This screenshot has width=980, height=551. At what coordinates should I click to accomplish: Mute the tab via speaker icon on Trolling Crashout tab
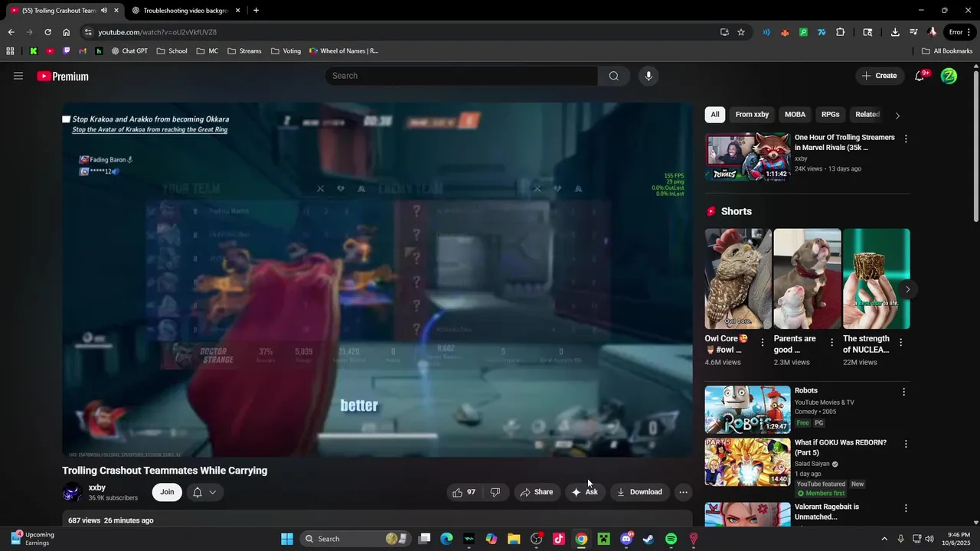pos(104,11)
